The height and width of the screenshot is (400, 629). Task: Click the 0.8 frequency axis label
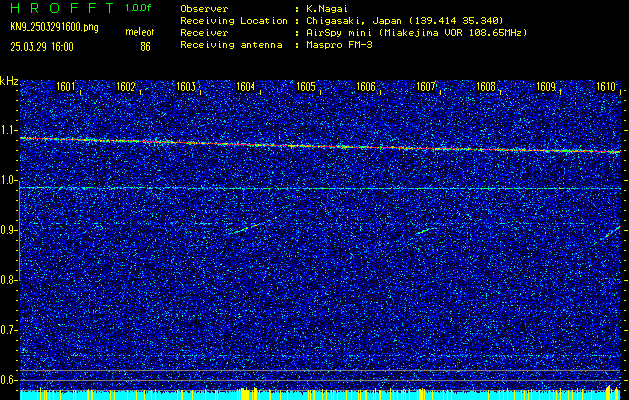click(8, 280)
